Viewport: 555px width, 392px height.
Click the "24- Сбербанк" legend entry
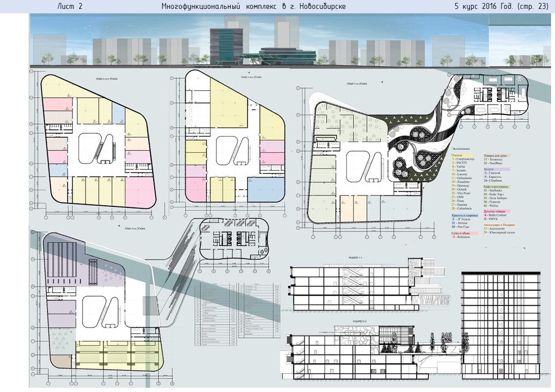coord(494,182)
